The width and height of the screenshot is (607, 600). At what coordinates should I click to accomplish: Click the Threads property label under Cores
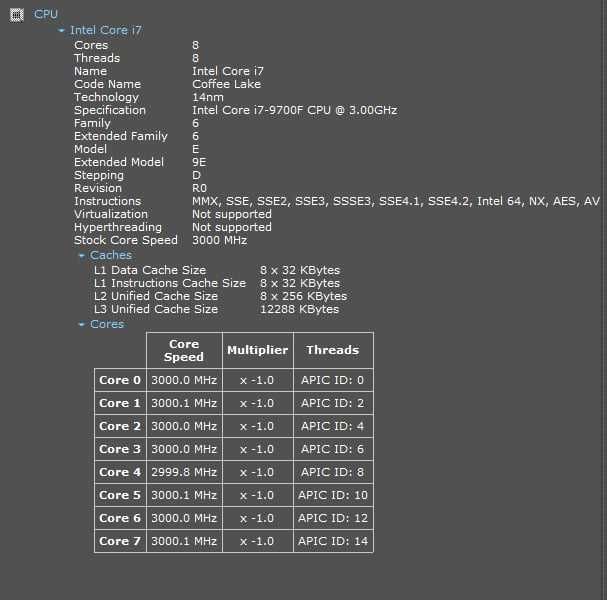coord(97,58)
